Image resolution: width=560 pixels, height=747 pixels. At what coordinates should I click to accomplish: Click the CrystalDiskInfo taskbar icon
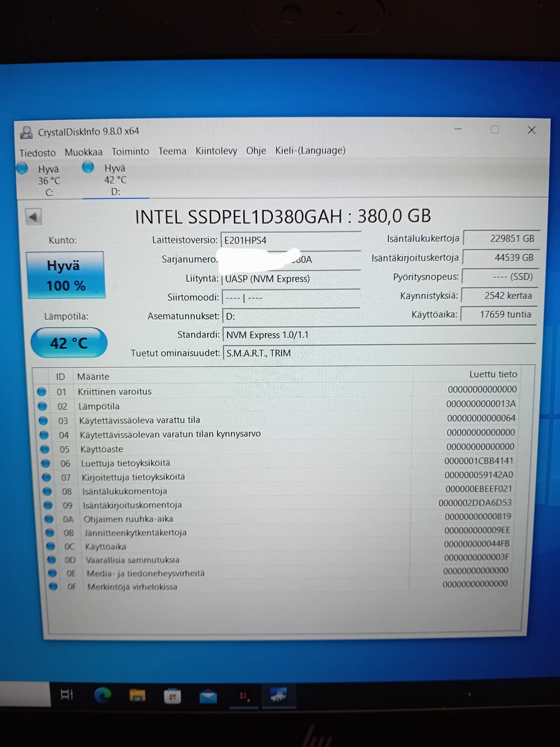click(x=278, y=695)
